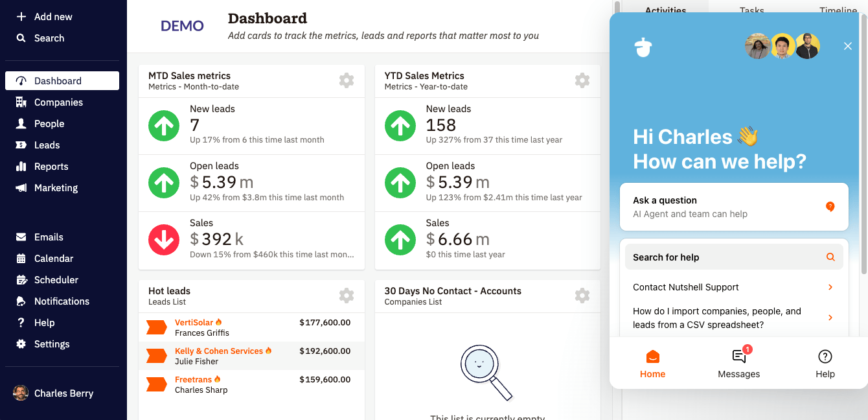
Task: Click the Hot leads card gear icon
Action: coord(347,296)
